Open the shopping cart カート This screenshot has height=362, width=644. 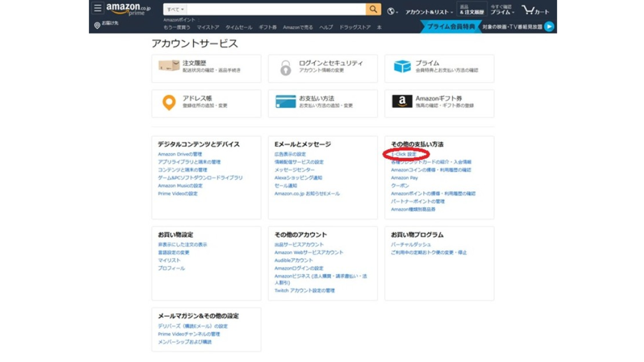point(535,10)
